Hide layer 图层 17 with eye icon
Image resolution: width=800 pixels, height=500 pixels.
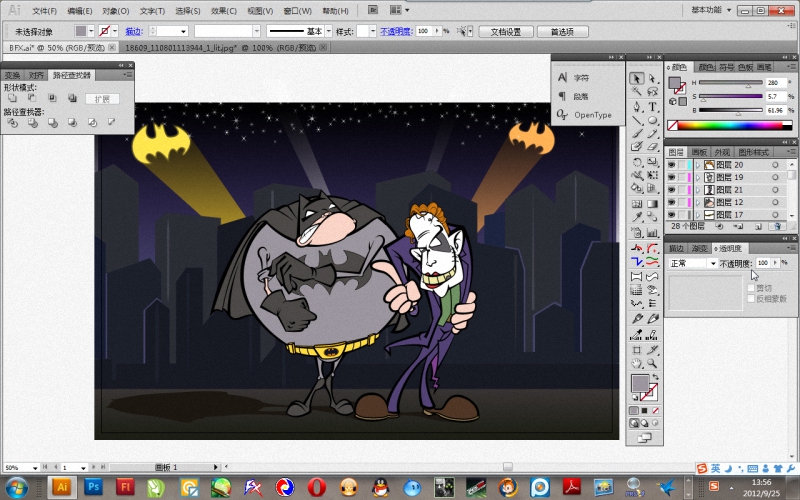click(671, 215)
